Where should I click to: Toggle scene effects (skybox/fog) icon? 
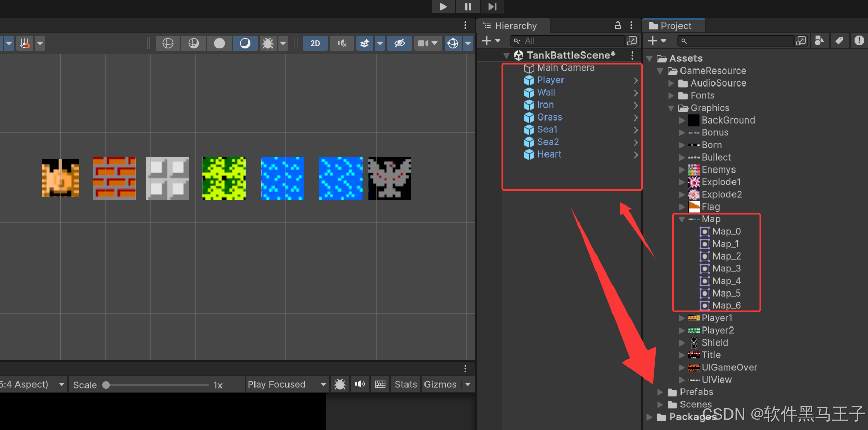click(x=365, y=43)
